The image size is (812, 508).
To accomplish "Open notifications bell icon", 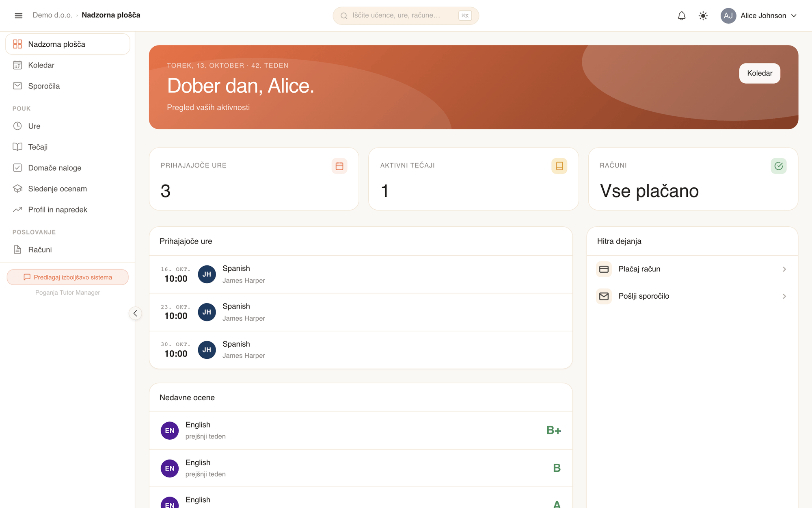I will pos(682,16).
